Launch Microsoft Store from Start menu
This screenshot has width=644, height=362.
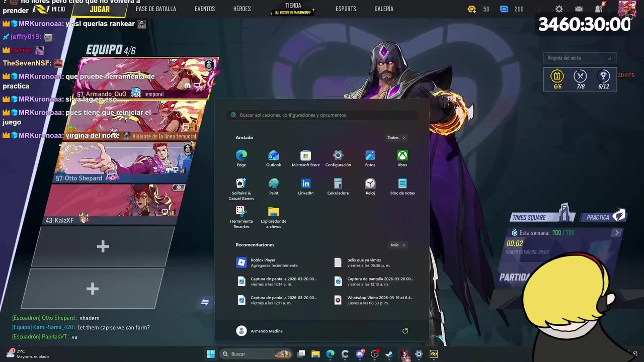click(x=305, y=158)
